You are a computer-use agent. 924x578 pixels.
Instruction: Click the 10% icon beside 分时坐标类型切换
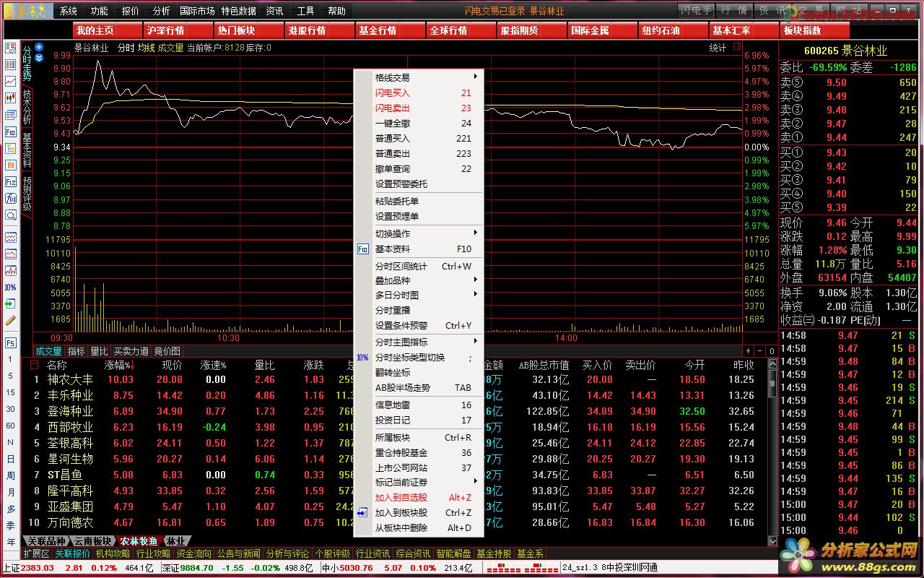[x=362, y=358]
